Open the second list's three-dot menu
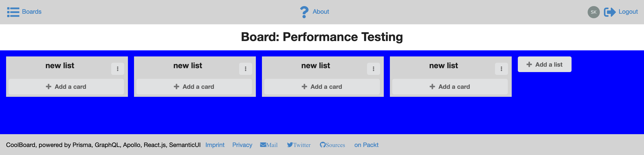Image resolution: width=644 pixels, height=155 pixels. click(245, 69)
